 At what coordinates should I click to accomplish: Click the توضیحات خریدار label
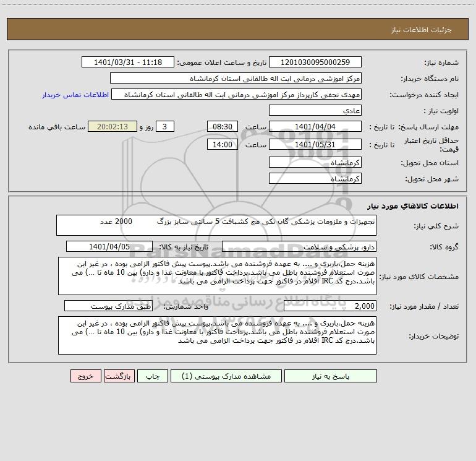pyautogui.click(x=434, y=336)
